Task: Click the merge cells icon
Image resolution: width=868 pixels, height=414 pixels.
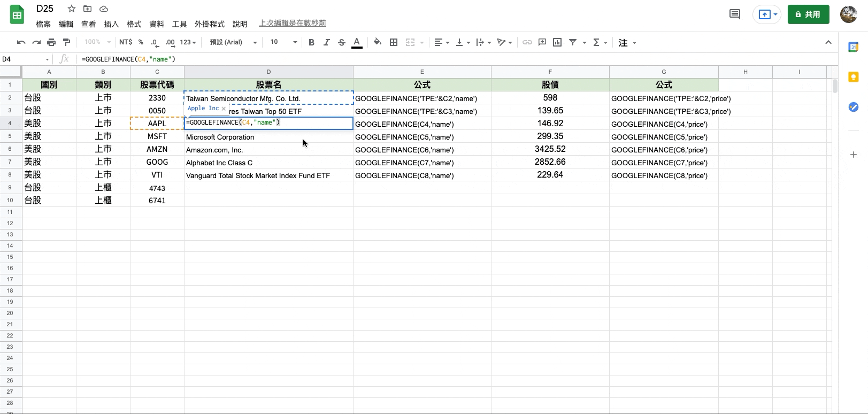Action: tap(410, 42)
